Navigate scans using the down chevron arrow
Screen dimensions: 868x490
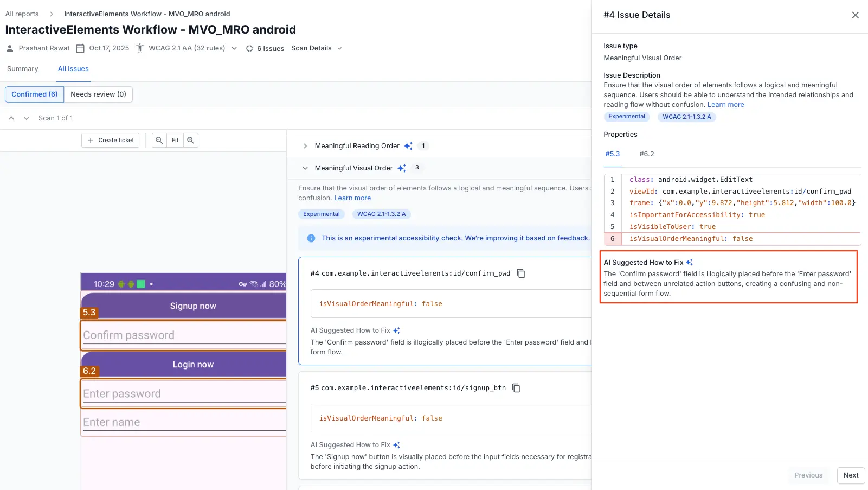click(x=25, y=118)
